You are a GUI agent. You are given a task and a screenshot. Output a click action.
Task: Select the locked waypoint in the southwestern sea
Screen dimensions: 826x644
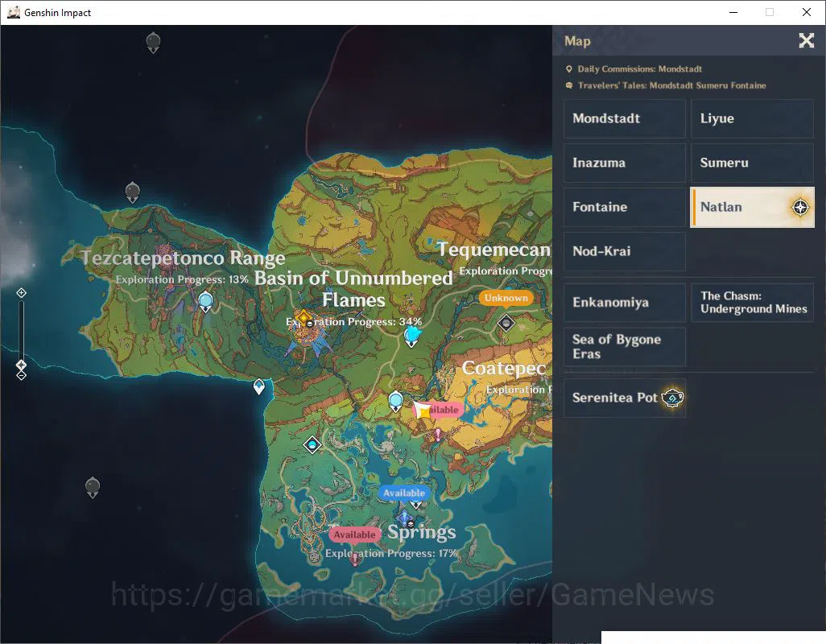93,487
